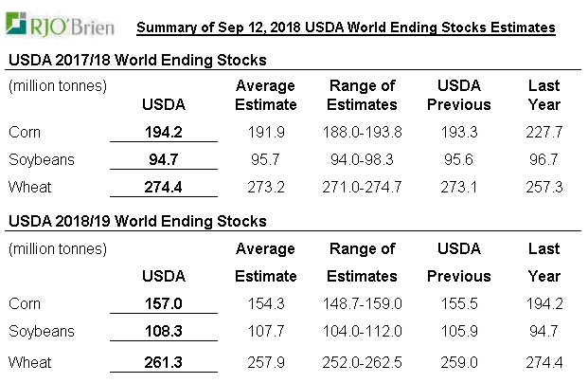
Task: Click the Summary of Sep 12, 2018 title
Action: [346, 28]
